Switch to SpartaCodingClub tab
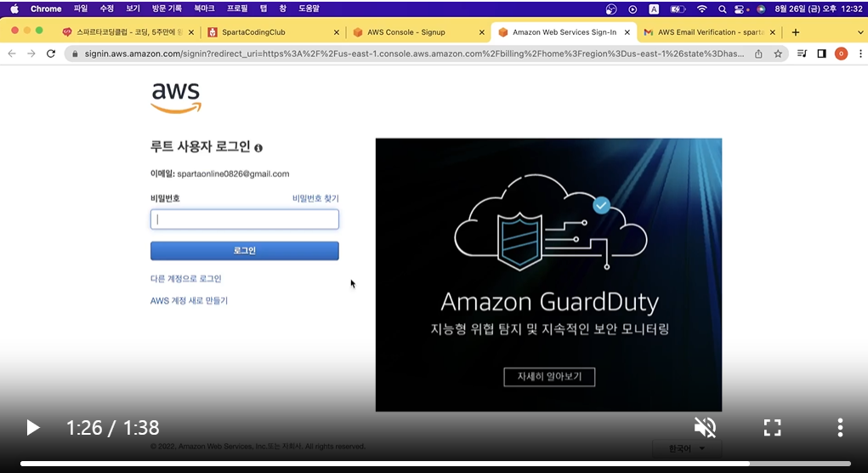Viewport: 868px width, 473px height. point(271,32)
